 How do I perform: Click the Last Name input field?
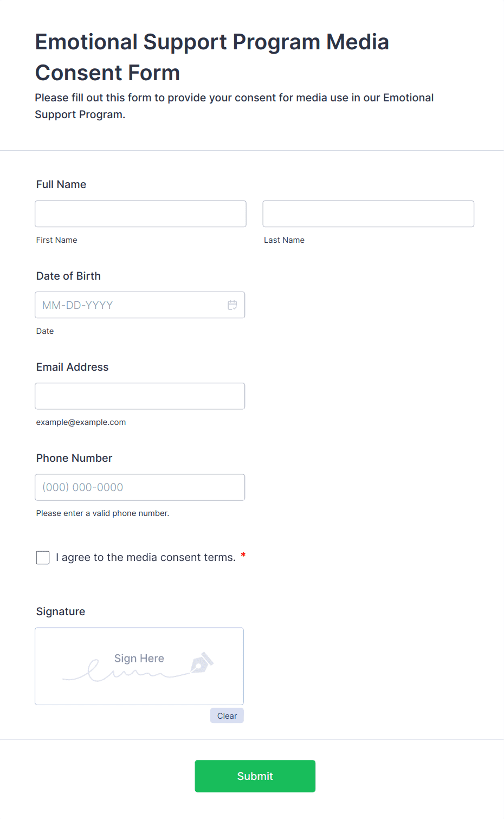(x=368, y=214)
